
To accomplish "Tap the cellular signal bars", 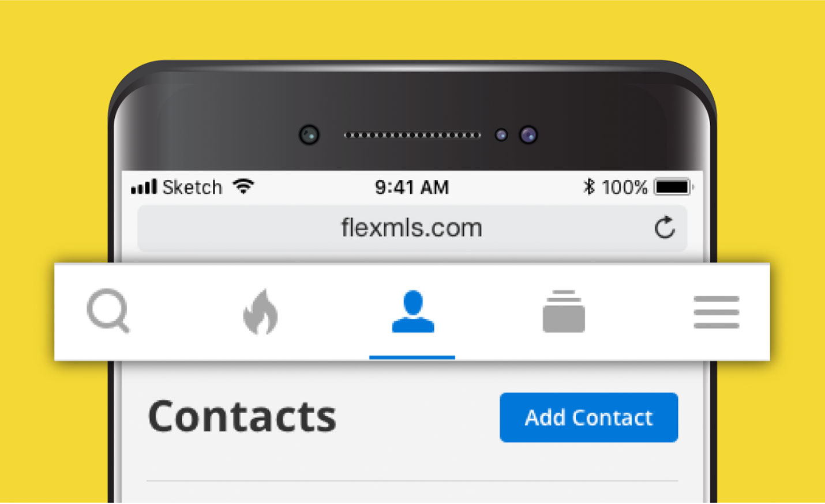I will tap(144, 187).
